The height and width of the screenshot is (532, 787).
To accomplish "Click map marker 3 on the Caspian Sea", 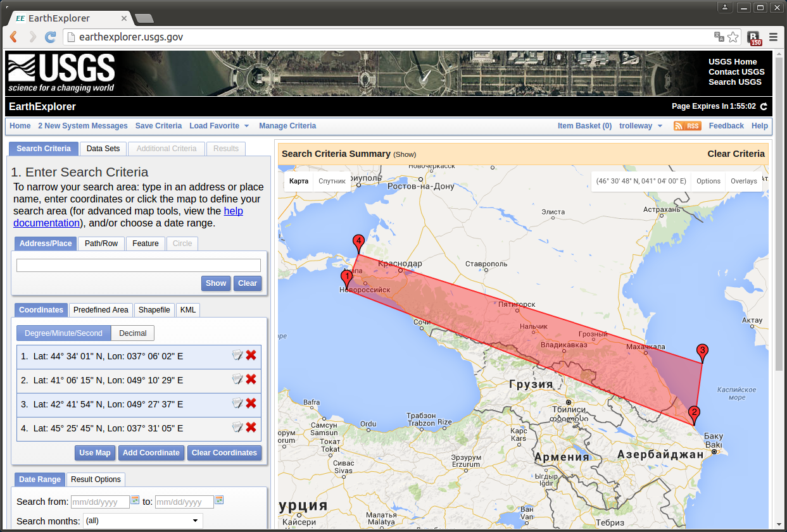I will click(x=702, y=353).
